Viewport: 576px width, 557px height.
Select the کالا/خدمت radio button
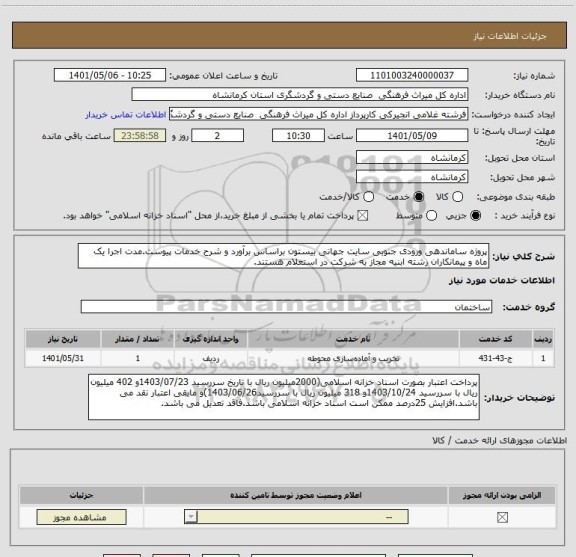[x=368, y=197]
